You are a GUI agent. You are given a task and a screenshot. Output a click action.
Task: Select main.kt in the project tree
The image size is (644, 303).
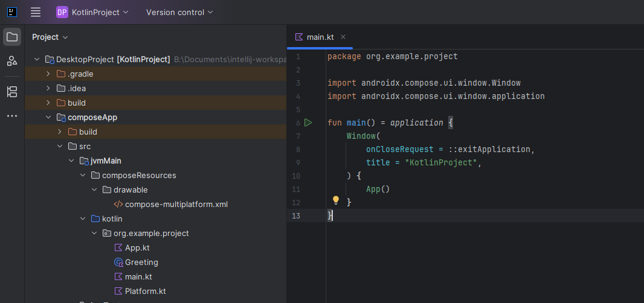138,276
